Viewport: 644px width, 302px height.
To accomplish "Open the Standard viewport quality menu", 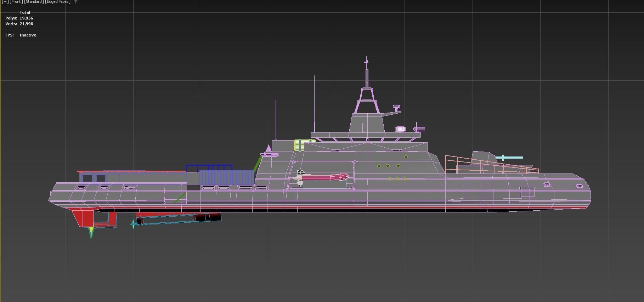I will click(x=34, y=2).
